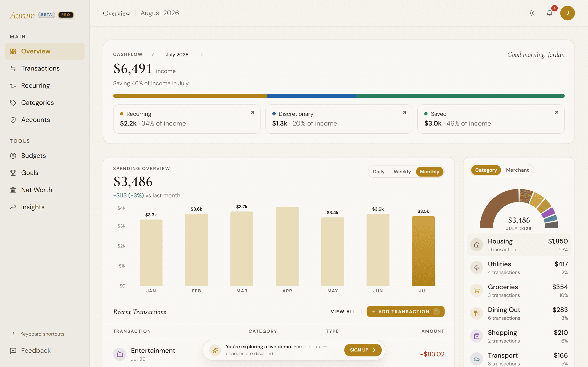588x367 pixels.
Task: Open the J user avatar menu
Action: coord(567,13)
